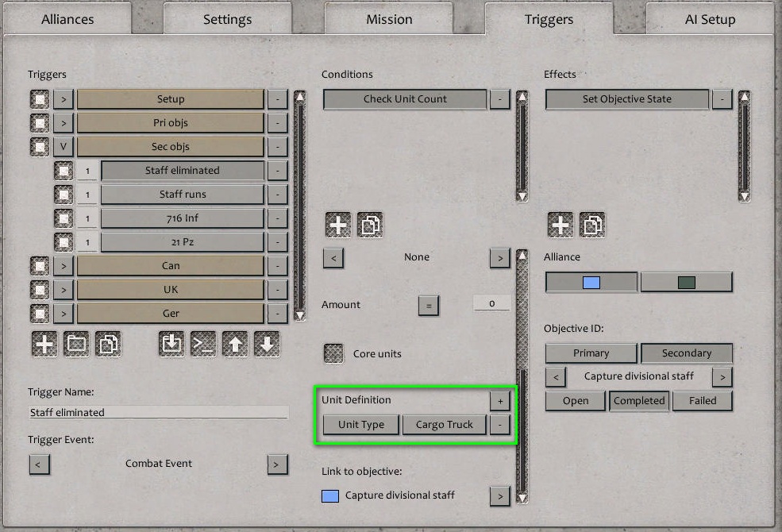Select the Primary objective type
782x532 pixels.
click(591, 353)
